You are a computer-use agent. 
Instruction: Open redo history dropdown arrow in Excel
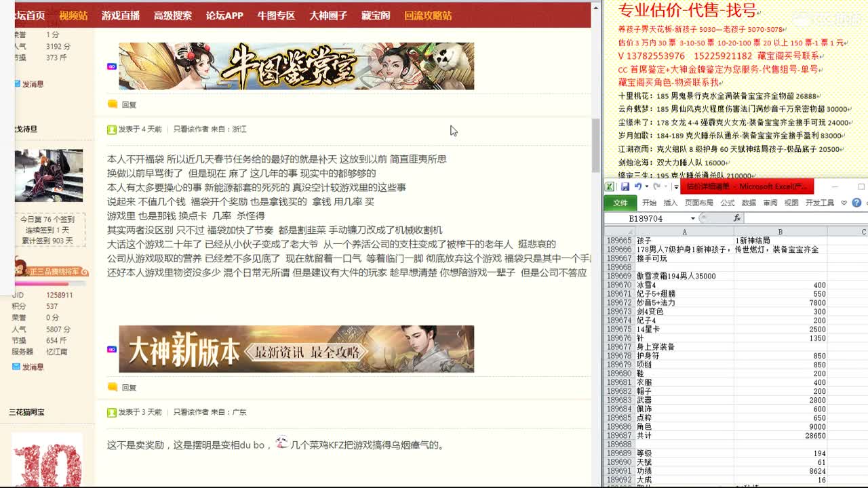(665, 186)
